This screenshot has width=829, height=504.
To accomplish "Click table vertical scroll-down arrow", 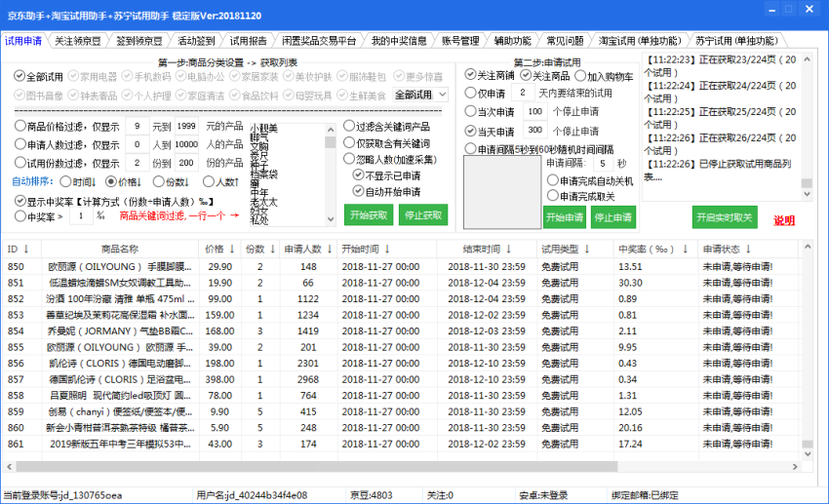I will (x=807, y=454).
